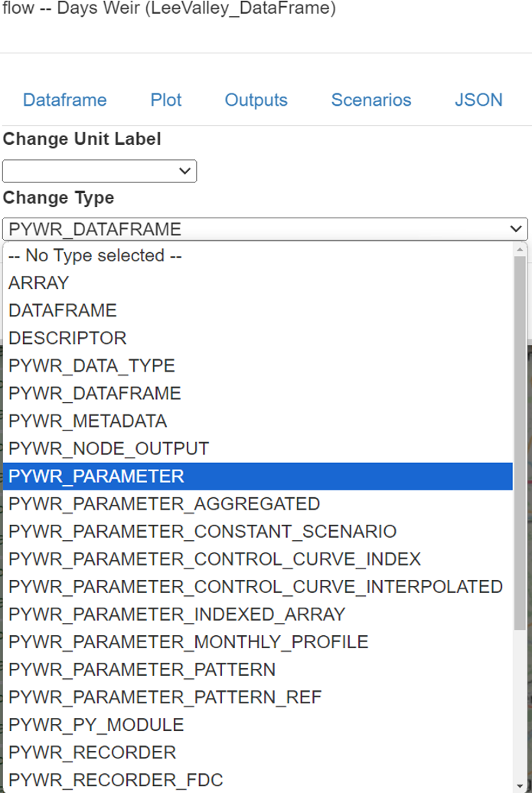Click the type list vertical scrollbar

pos(520,460)
